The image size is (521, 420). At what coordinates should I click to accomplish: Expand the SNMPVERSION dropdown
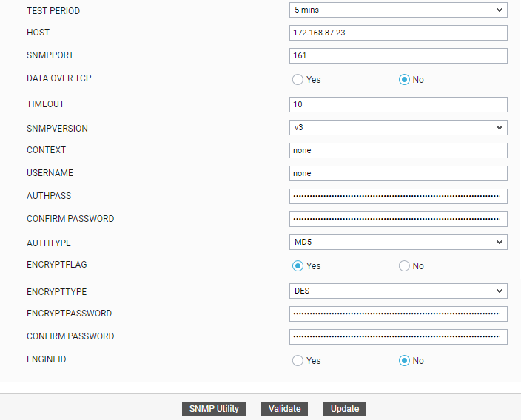pyautogui.click(x=398, y=128)
